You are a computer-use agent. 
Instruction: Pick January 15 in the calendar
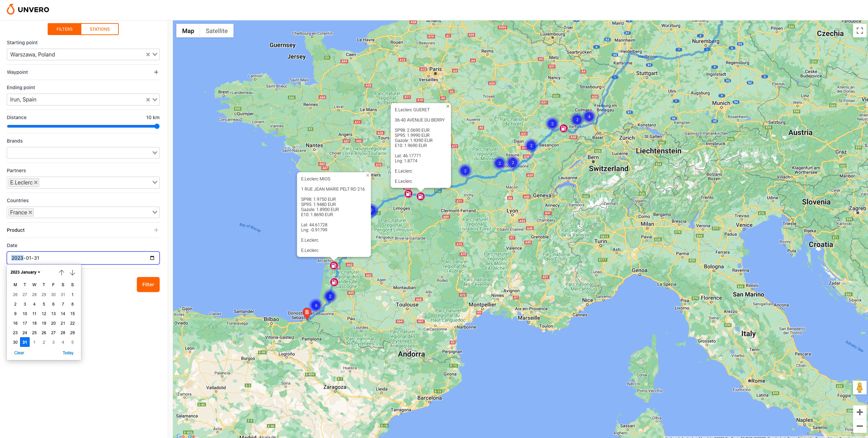(x=73, y=314)
